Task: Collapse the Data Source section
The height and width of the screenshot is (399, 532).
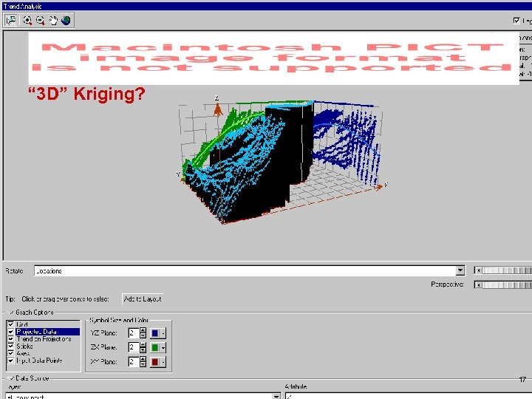Action: pos(10,378)
